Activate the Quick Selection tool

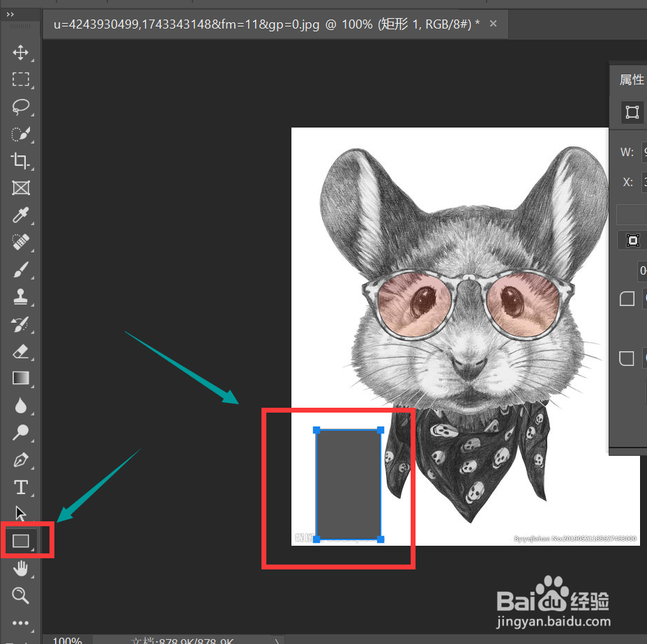click(20, 134)
